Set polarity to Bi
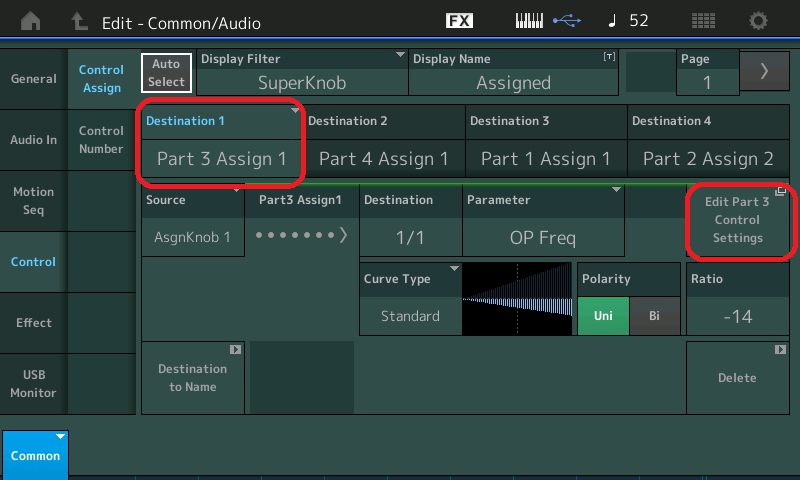Image resolution: width=800 pixels, height=480 pixels. point(654,316)
